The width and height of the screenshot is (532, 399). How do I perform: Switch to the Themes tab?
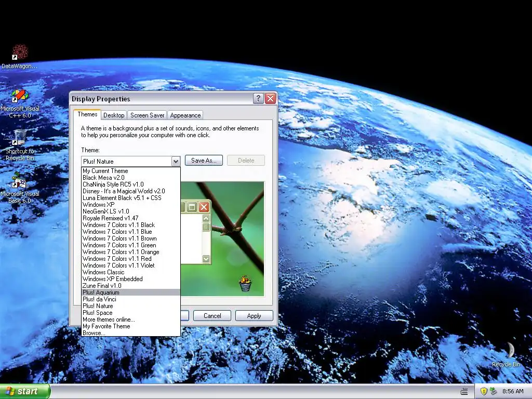[87, 114]
